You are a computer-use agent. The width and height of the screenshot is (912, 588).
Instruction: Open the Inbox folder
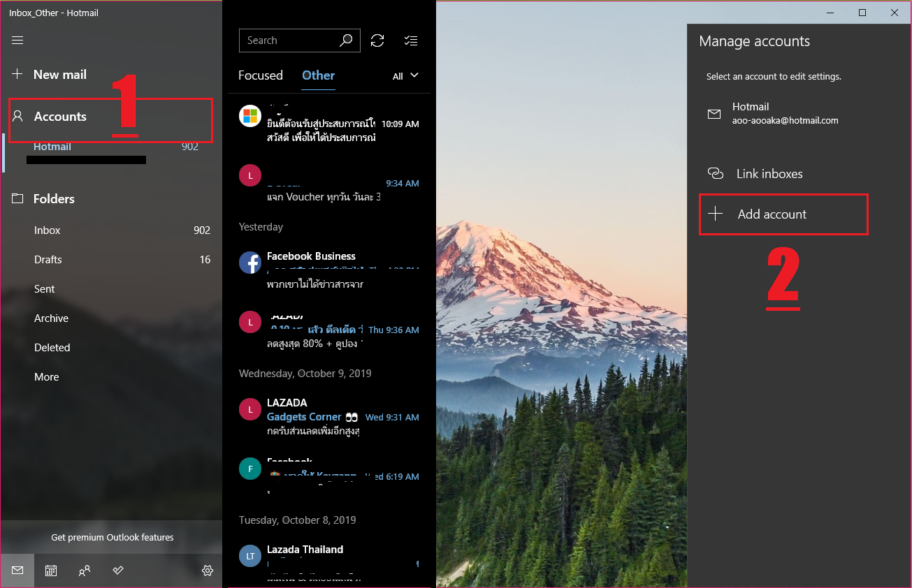pos(111,230)
